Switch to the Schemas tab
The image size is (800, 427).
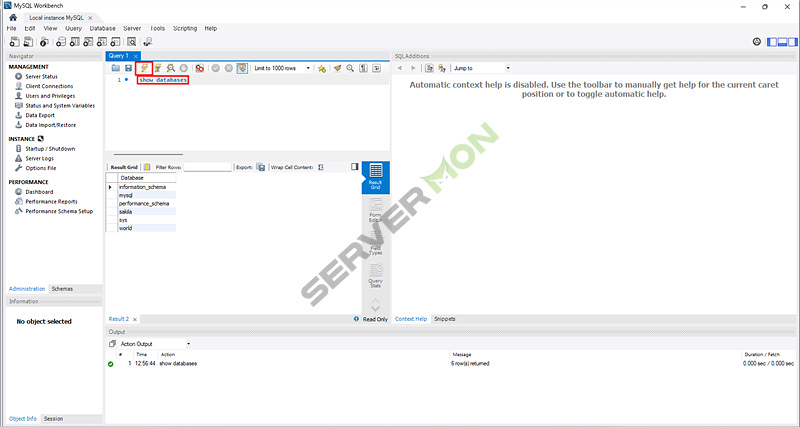[x=62, y=289]
